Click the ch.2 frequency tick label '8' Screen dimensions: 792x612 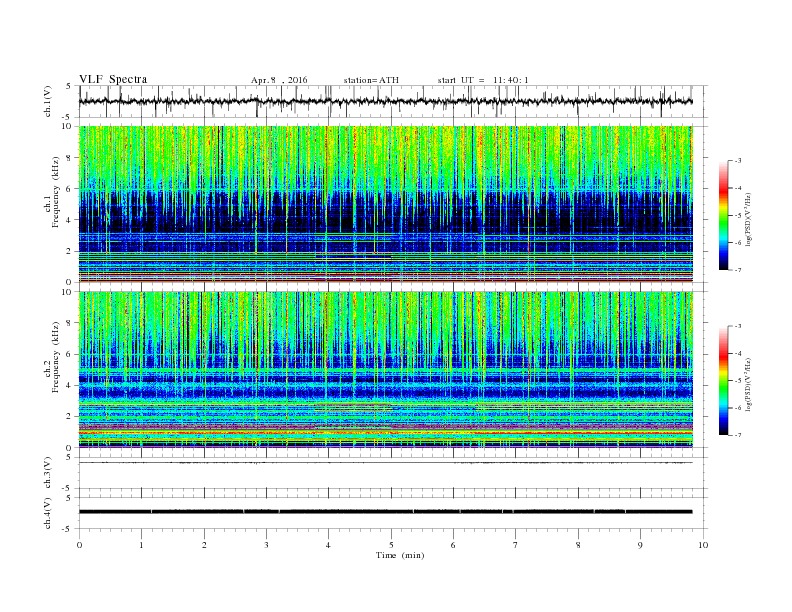pyautogui.click(x=69, y=323)
